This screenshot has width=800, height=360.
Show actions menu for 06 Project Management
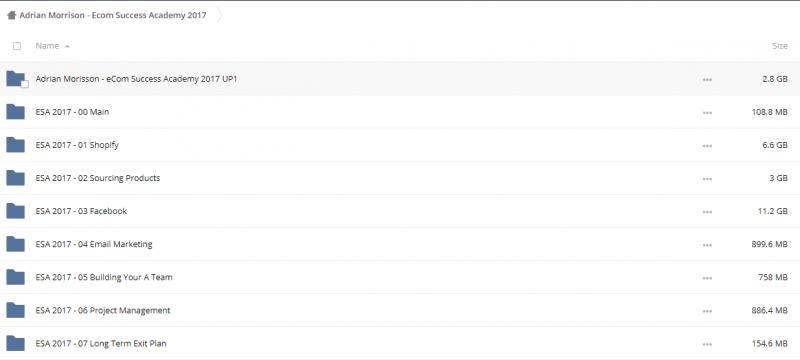coord(707,311)
